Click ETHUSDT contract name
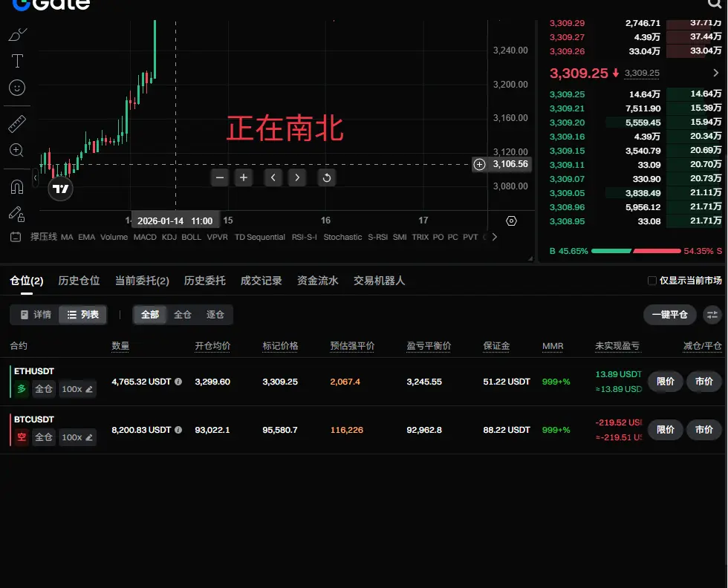Image resolution: width=728 pixels, height=588 pixels. tap(34, 371)
